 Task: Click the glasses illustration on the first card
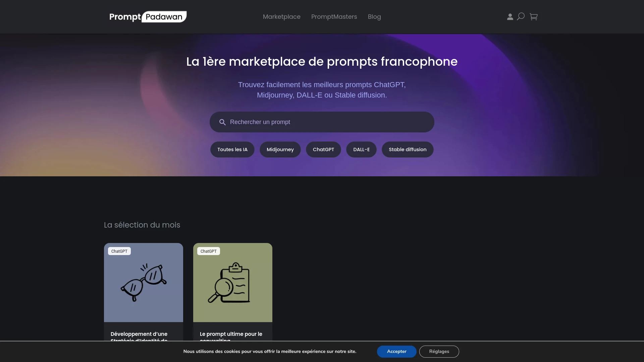[144, 283]
